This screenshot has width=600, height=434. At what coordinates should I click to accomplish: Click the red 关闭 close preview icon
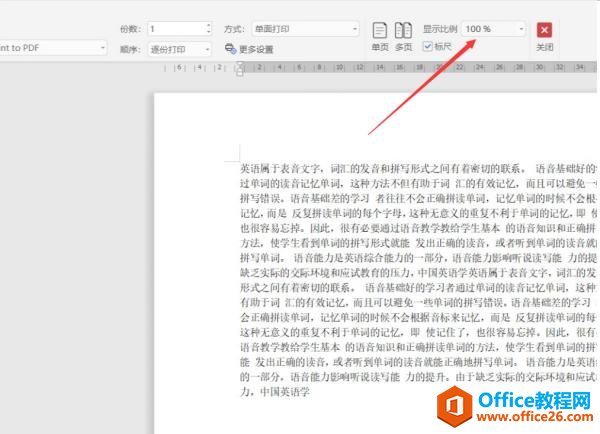click(544, 31)
